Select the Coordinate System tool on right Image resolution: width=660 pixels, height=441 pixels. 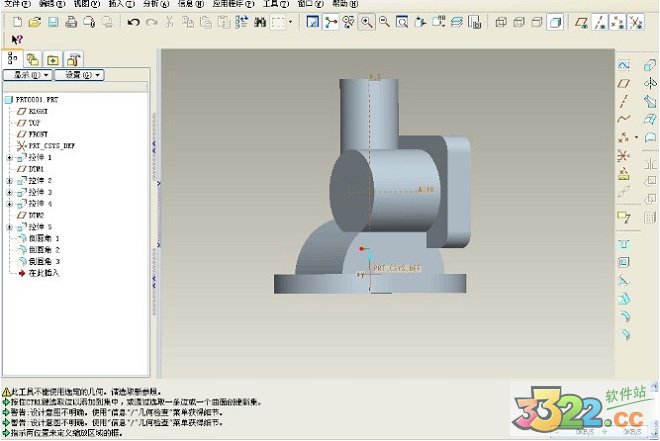point(623,156)
